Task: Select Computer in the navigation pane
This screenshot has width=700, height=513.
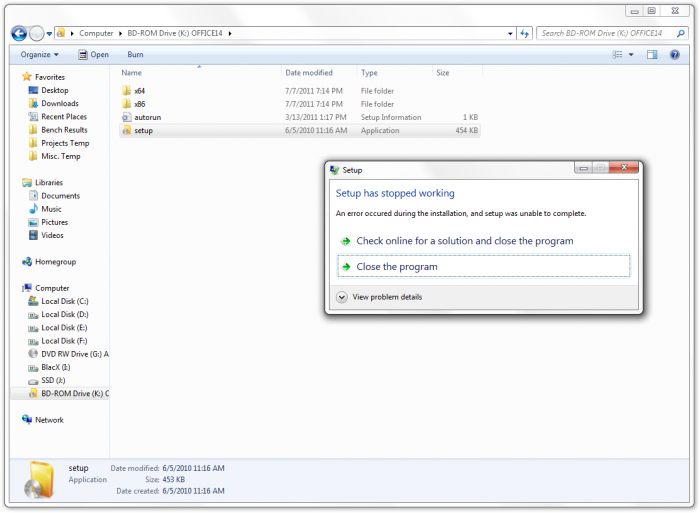Action: (52, 288)
